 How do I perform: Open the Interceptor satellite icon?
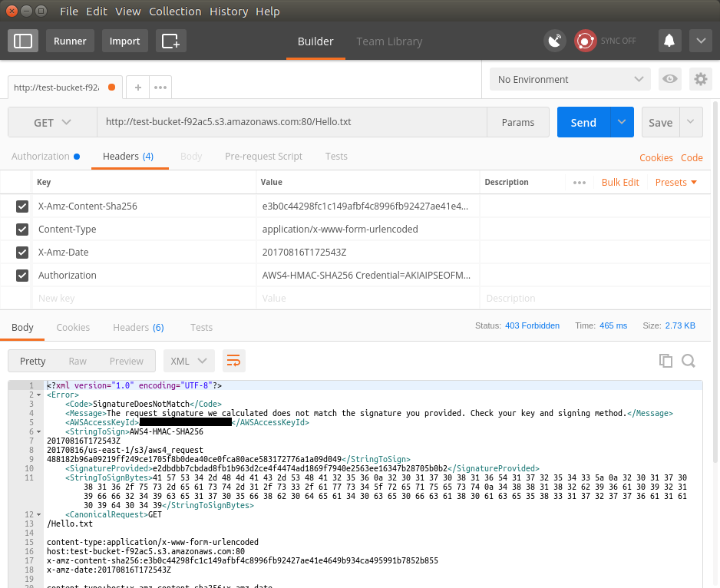tap(555, 40)
